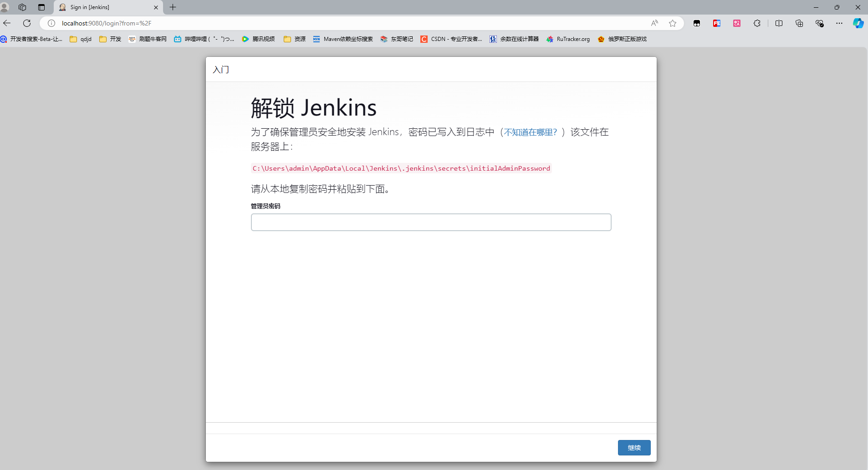Image resolution: width=868 pixels, height=470 pixels.
Task: Add this page to Collections
Action: coord(799,23)
